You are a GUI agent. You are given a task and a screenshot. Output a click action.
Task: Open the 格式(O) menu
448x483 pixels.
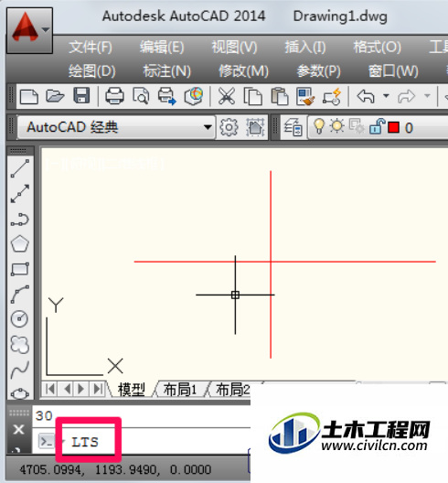pyautogui.click(x=378, y=48)
